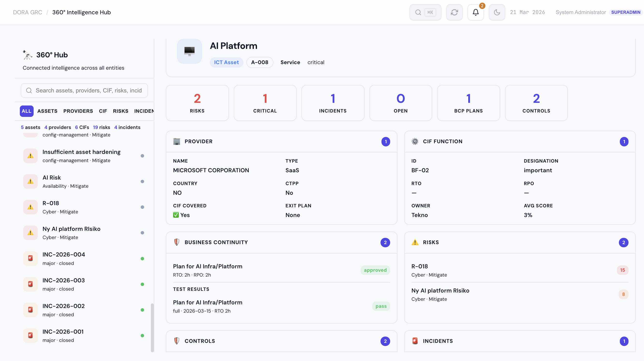Click risk score 8 badge
Viewport: 644px width, 361px height.
(x=623, y=294)
